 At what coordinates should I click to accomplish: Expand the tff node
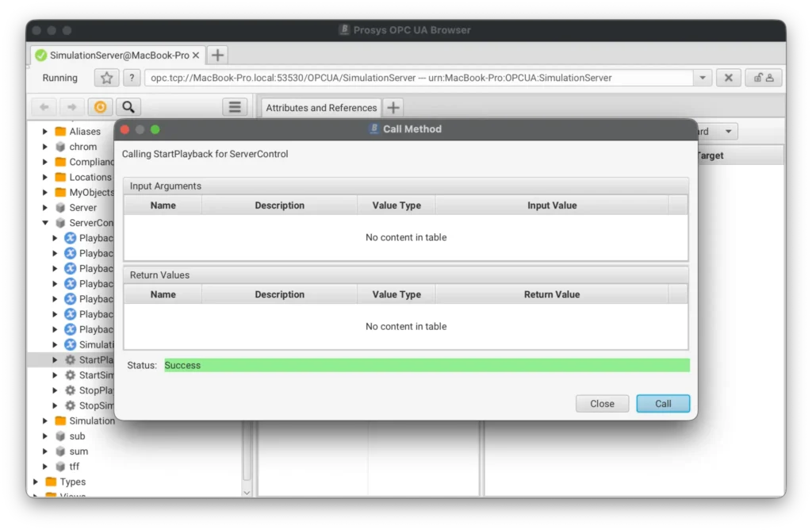tap(45, 467)
